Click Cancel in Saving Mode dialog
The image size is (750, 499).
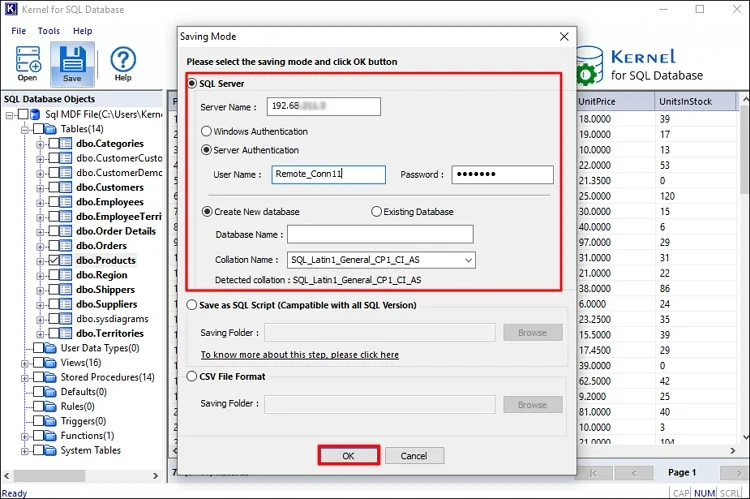point(414,455)
